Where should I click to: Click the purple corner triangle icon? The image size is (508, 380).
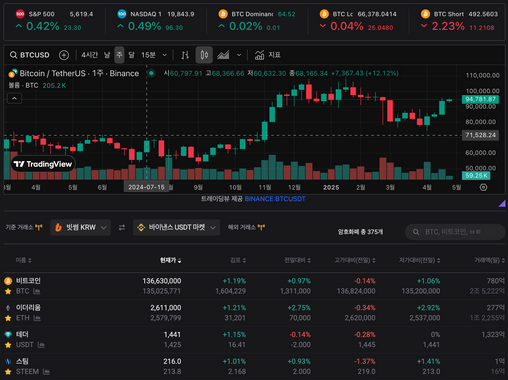tap(502, 203)
